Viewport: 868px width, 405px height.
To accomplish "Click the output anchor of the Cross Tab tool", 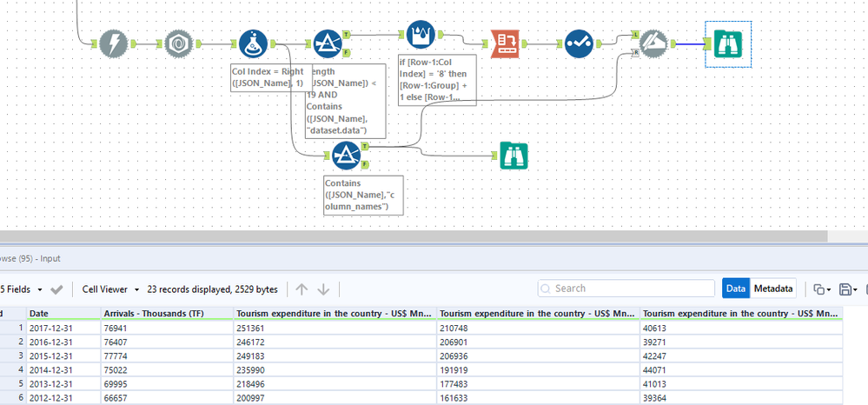I will pyautogui.click(x=524, y=43).
